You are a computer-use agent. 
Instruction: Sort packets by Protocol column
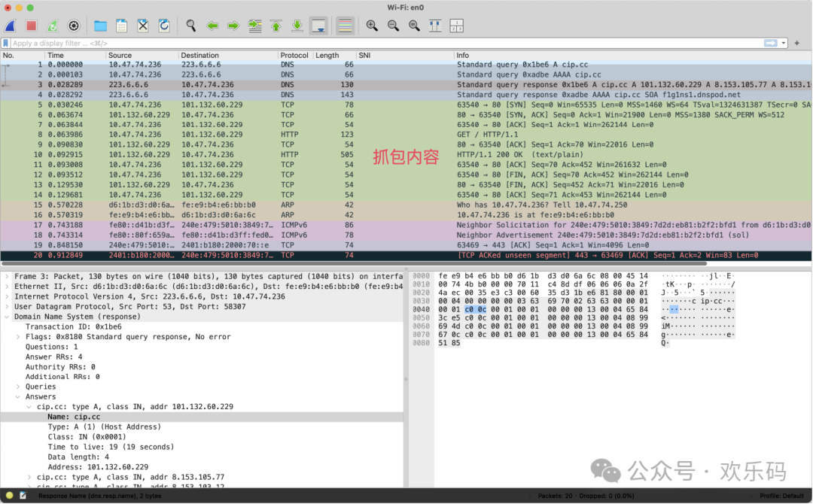pos(294,56)
